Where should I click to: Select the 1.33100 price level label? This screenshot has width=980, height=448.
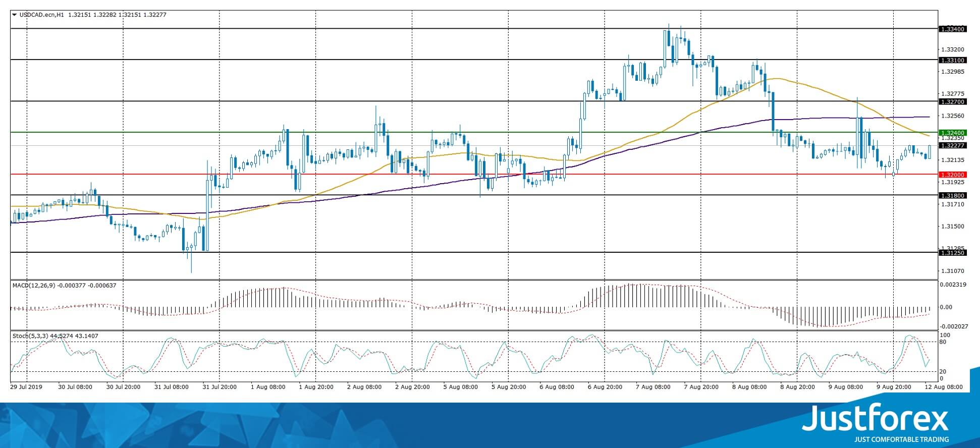click(x=952, y=60)
